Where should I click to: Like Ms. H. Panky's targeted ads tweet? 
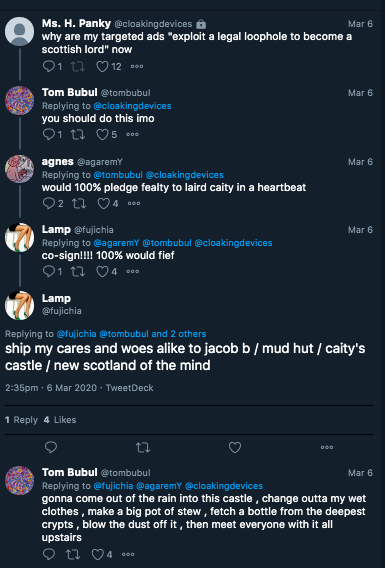point(102,66)
